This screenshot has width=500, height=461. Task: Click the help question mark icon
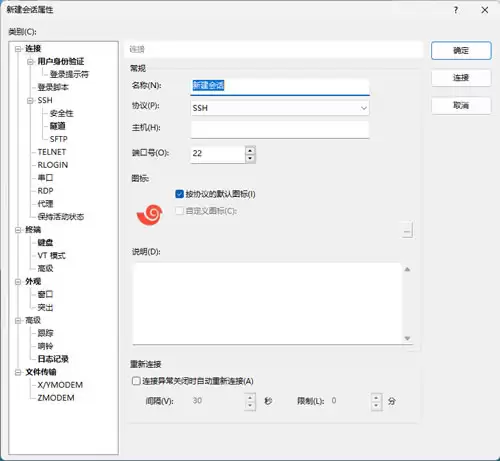click(456, 10)
